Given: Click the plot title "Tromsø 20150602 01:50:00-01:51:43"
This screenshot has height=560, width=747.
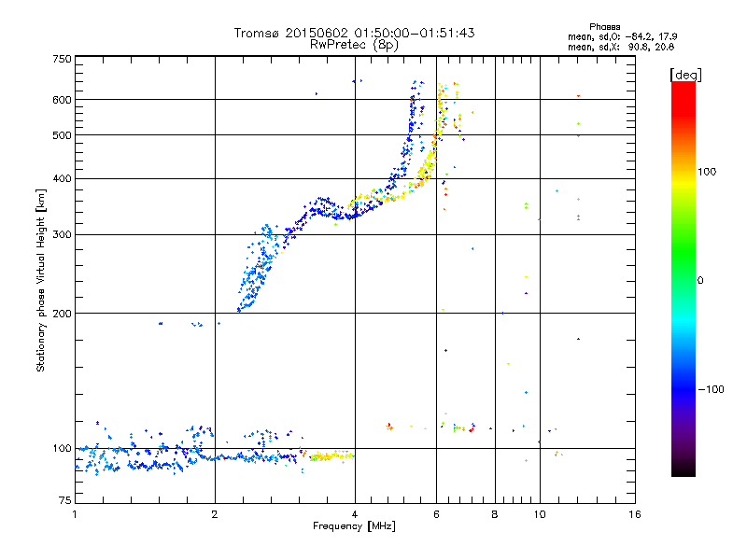Looking at the screenshot, I should pyautogui.click(x=354, y=33).
